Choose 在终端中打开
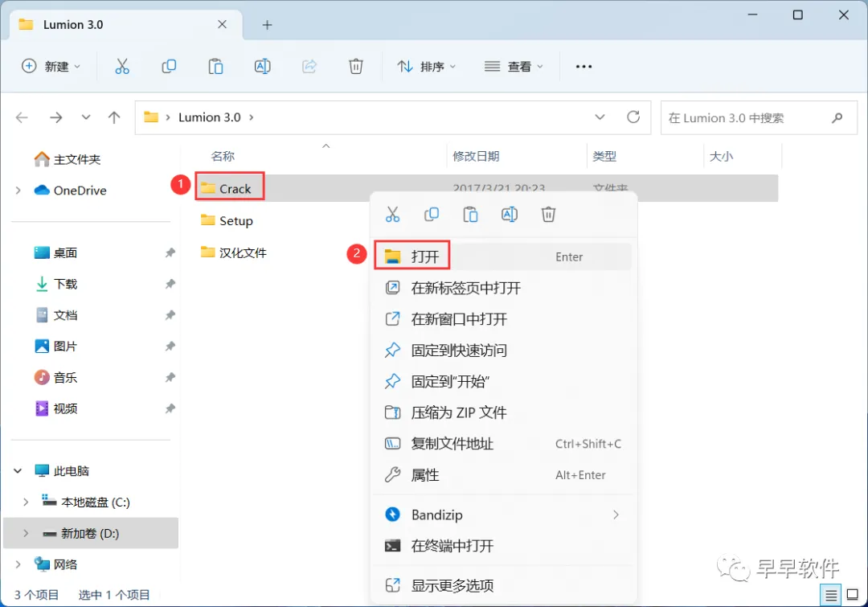This screenshot has height=607, width=868. click(x=502, y=546)
